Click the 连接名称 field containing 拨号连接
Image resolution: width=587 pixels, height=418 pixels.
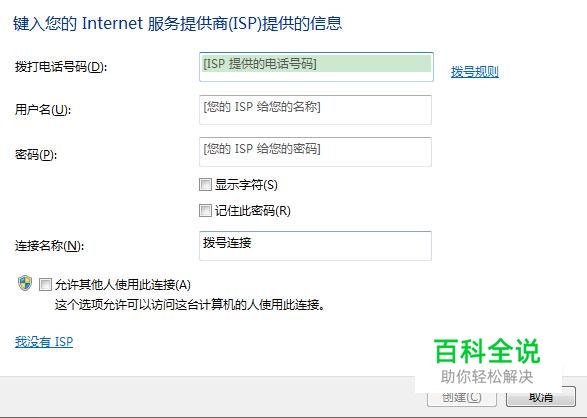[315, 246]
